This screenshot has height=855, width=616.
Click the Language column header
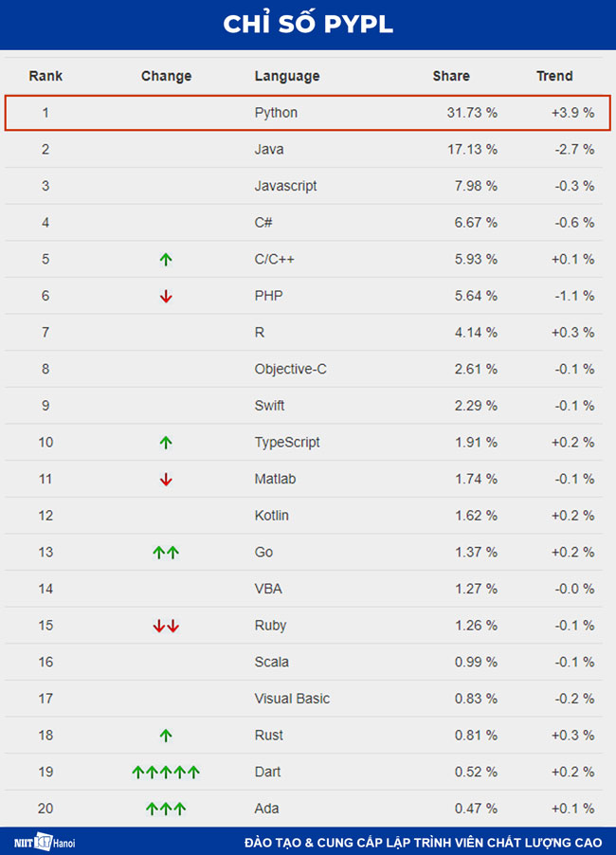[x=287, y=76]
